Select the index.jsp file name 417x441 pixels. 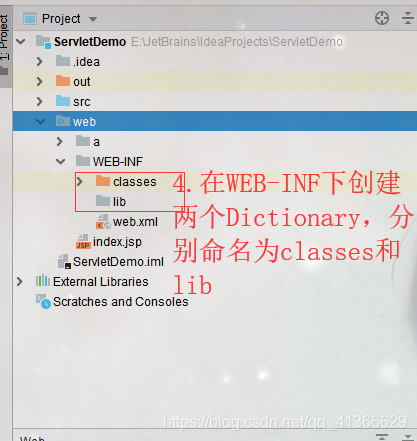[x=117, y=242]
